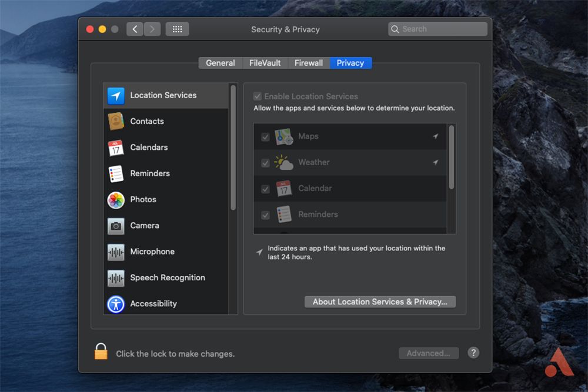The image size is (588, 392).
Task: Click the Calendar app icon in app list
Action: point(284,189)
